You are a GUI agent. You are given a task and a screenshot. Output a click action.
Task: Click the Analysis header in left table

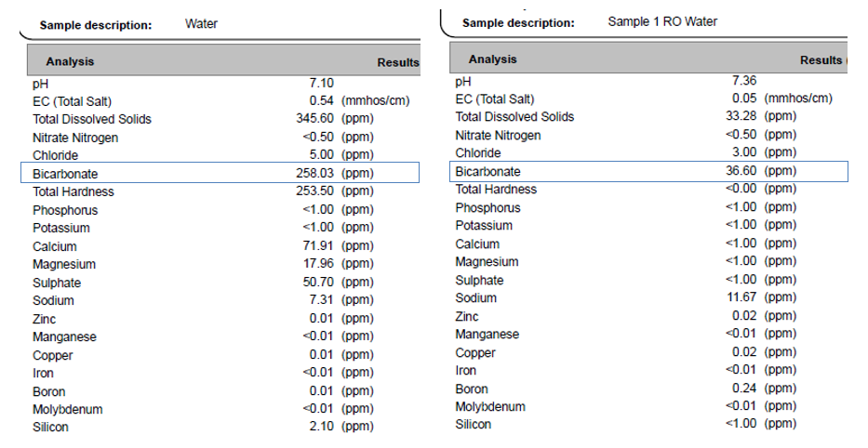coord(70,61)
